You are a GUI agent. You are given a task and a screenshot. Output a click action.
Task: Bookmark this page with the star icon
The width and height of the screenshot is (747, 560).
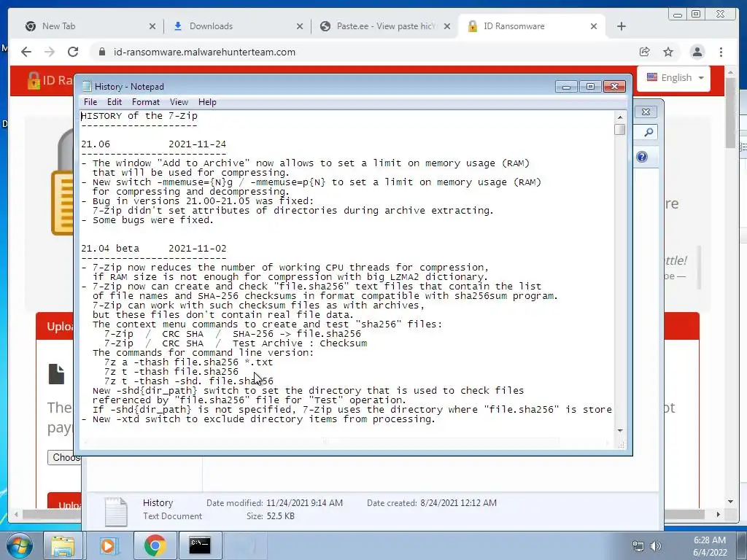pyautogui.click(x=668, y=52)
